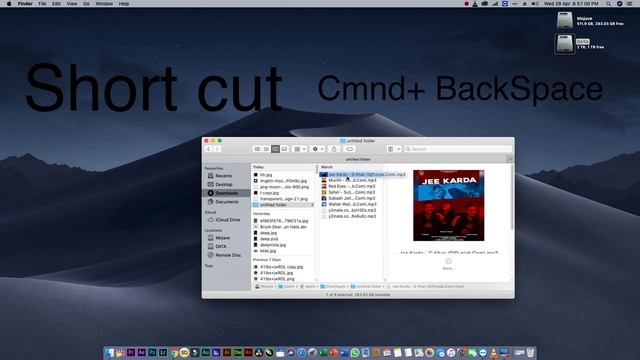The width and height of the screenshot is (640, 360).
Task: Launch Google Chrome from the Dock
Action: click(x=174, y=353)
